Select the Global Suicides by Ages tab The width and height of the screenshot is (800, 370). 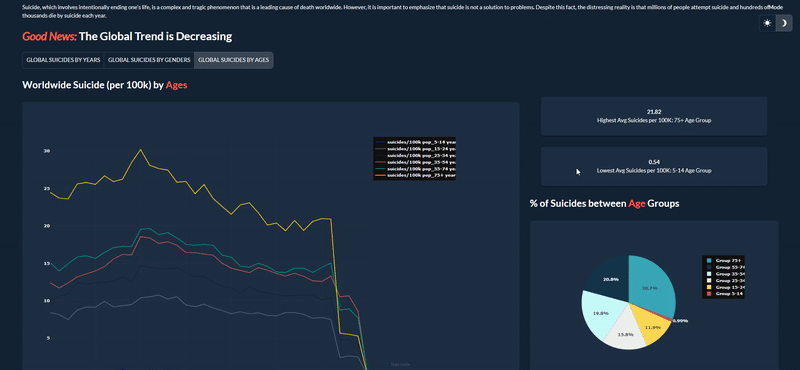coord(234,60)
